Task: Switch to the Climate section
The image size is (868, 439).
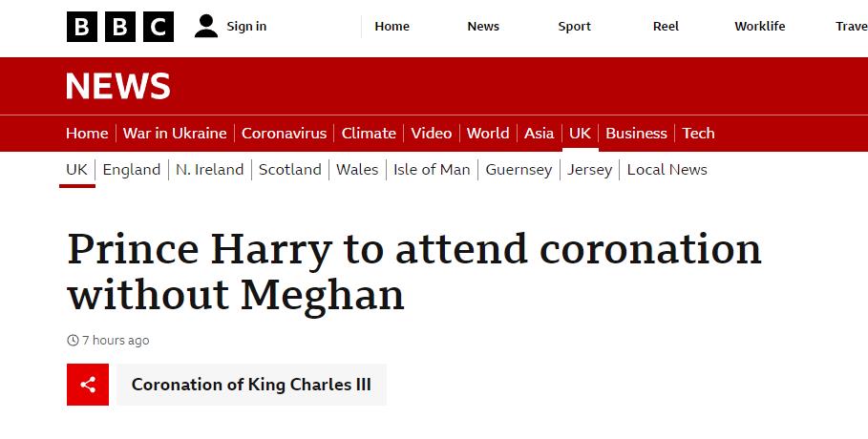Action: (369, 134)
